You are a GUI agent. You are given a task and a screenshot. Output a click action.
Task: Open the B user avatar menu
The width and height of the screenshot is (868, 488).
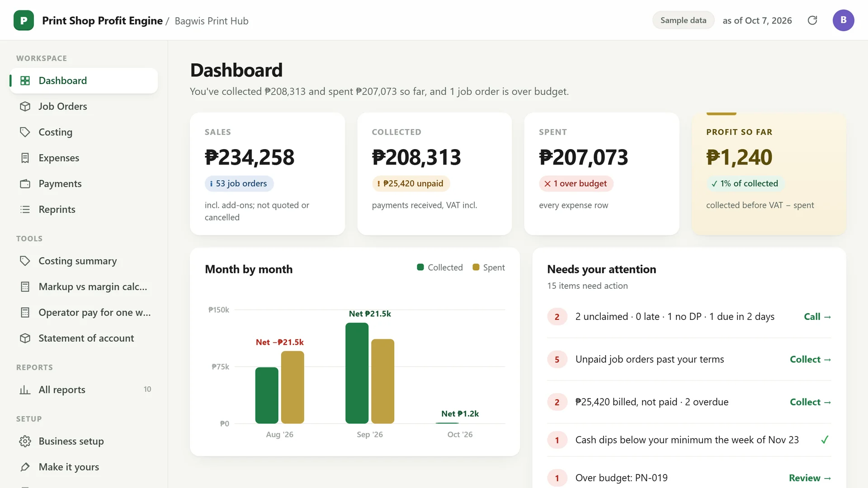(x=843, y=20)
